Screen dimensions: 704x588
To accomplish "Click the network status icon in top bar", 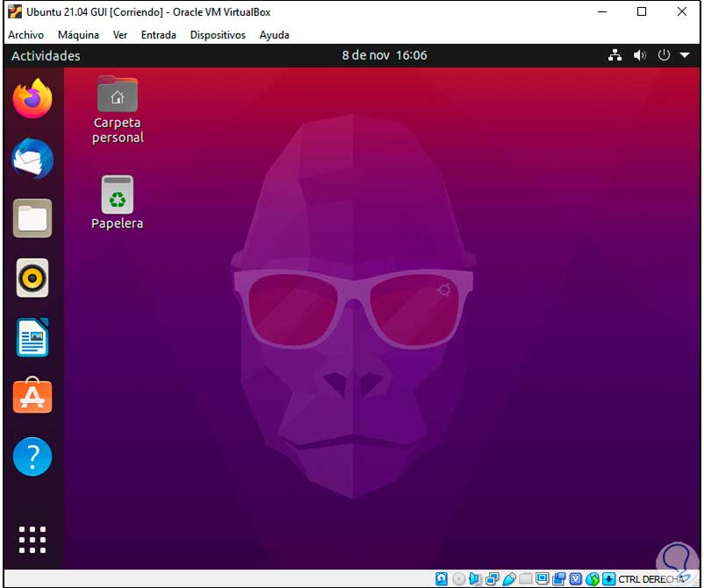I will coord(614,55).
